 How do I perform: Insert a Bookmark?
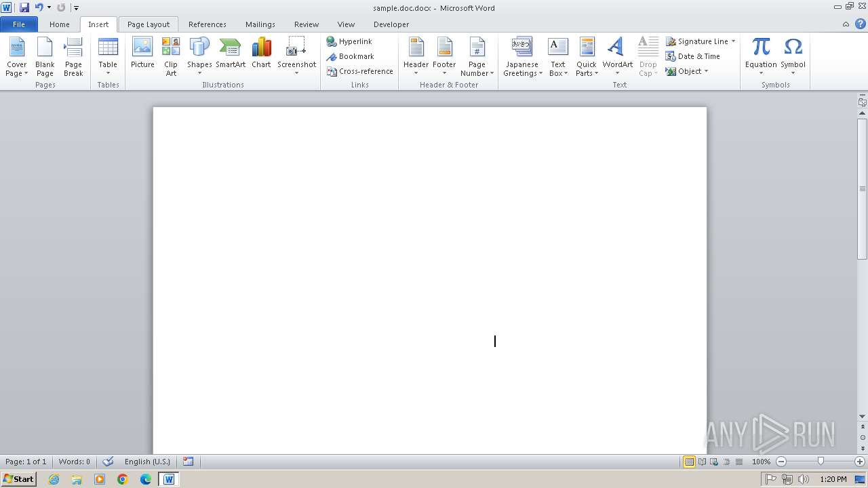point(350,56)
